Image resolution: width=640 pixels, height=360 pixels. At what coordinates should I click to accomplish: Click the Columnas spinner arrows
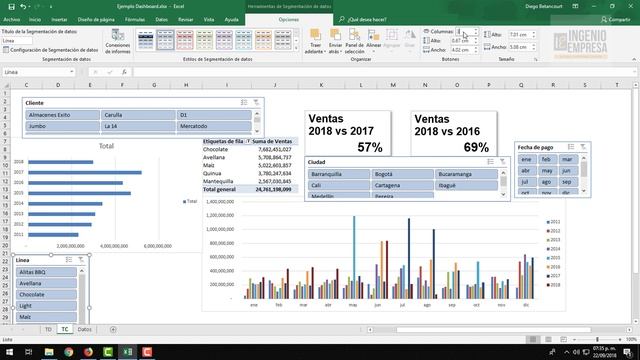pyautogui.click(x=476, y=31)
